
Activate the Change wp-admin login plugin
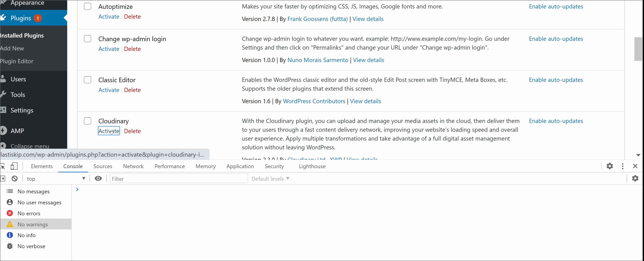point(109,49)
